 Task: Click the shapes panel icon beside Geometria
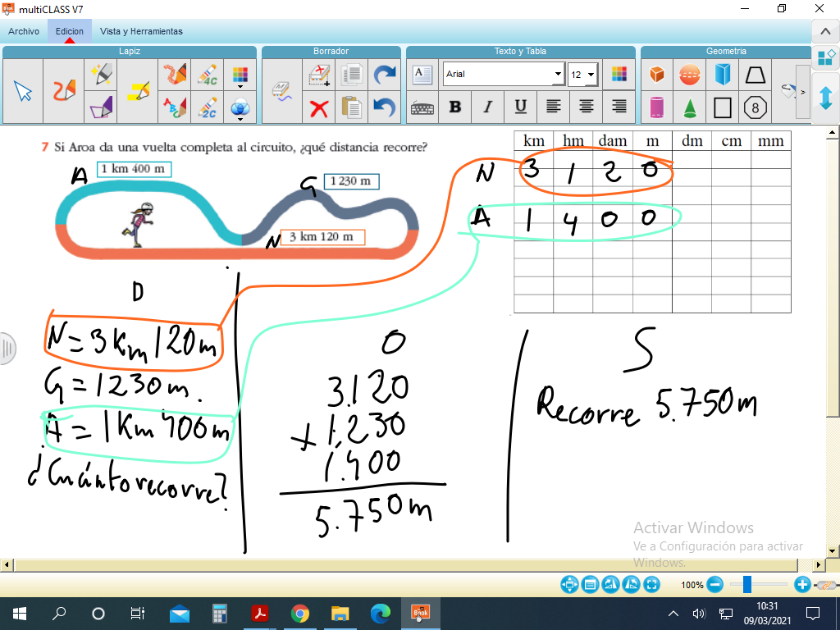click(825, 57)
